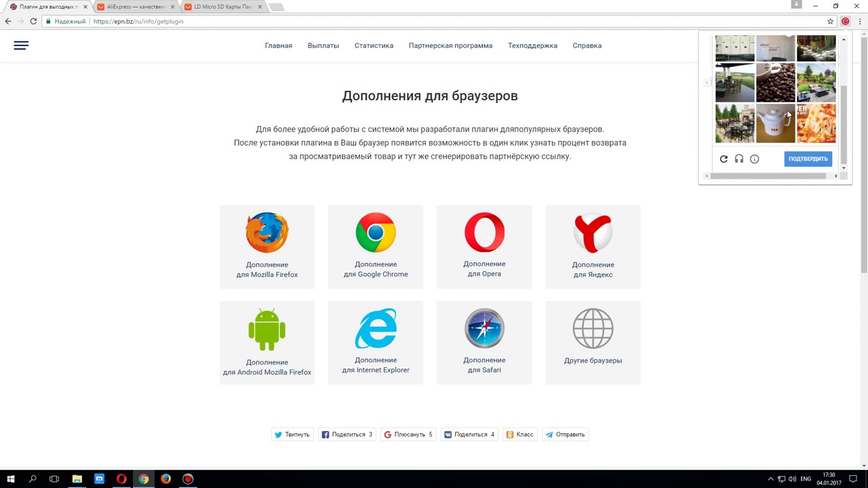Image resolution: width=868 pixels, height=488 pixels.
Task: Open the Техподдержка menu item
Action: (532, 45)
